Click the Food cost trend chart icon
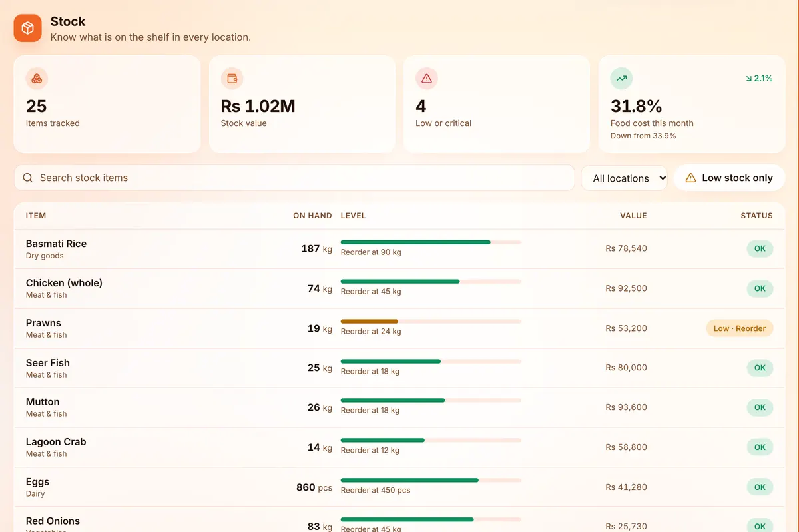Viewport: 799px width, 532px height. point(621,79)
